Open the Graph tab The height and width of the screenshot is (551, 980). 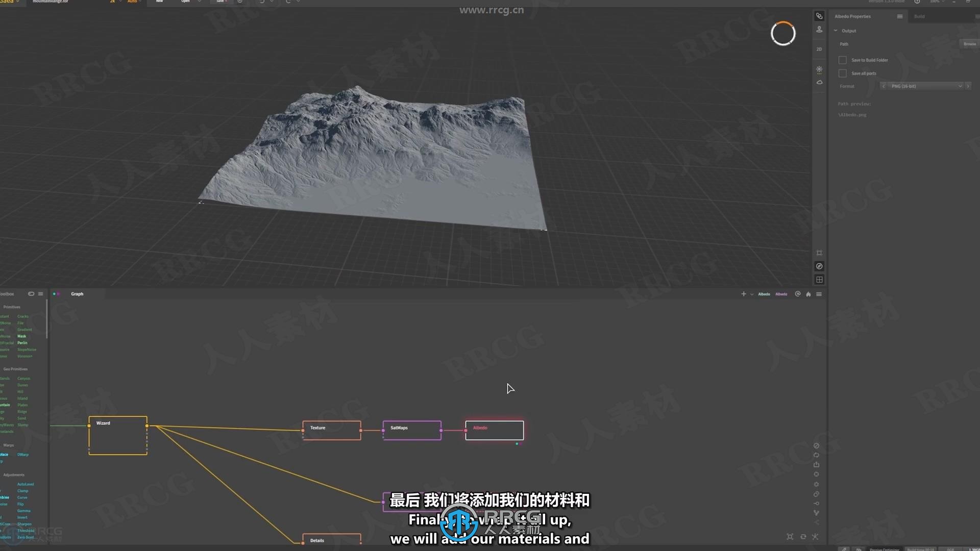point(77,294)
